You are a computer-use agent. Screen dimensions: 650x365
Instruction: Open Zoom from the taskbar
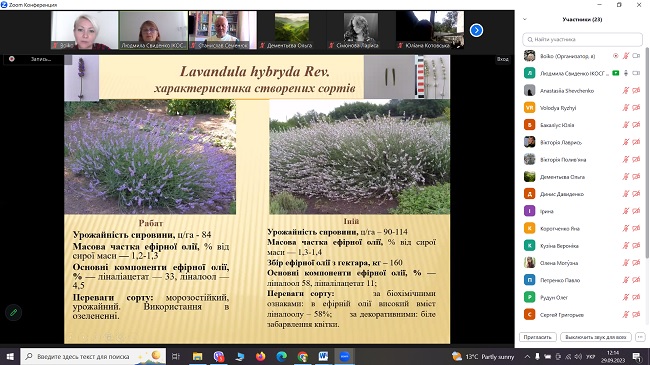344,356
